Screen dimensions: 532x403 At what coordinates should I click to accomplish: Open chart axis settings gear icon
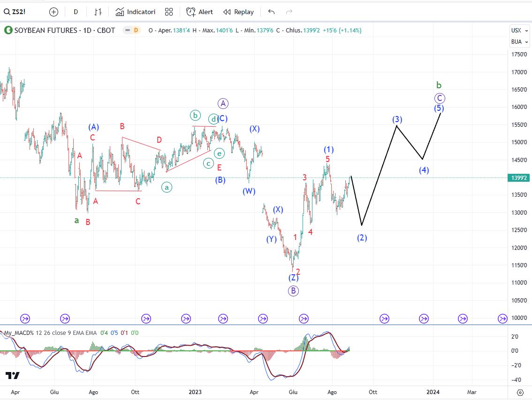coord(520,392)
